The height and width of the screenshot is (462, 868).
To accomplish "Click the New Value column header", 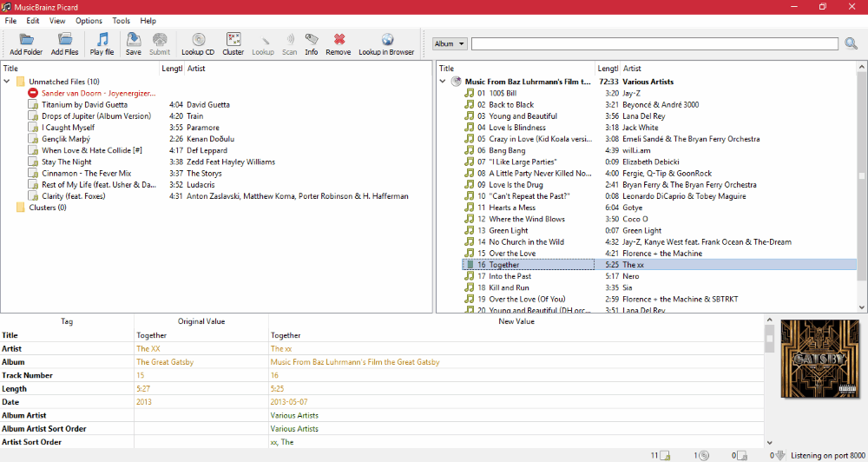I will (x=516, y=321).
